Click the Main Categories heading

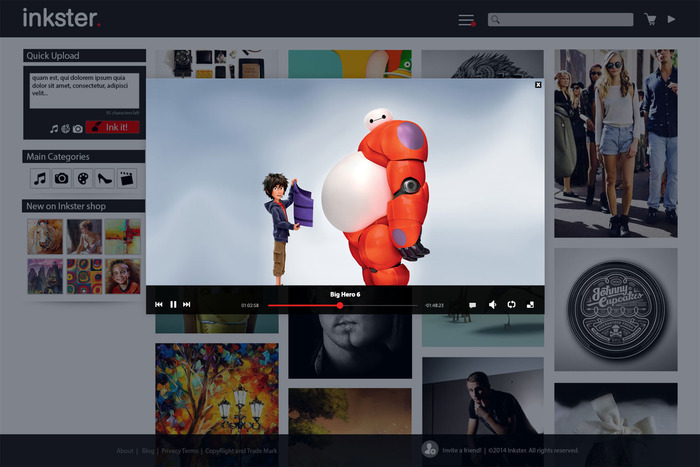pos(58,157)
